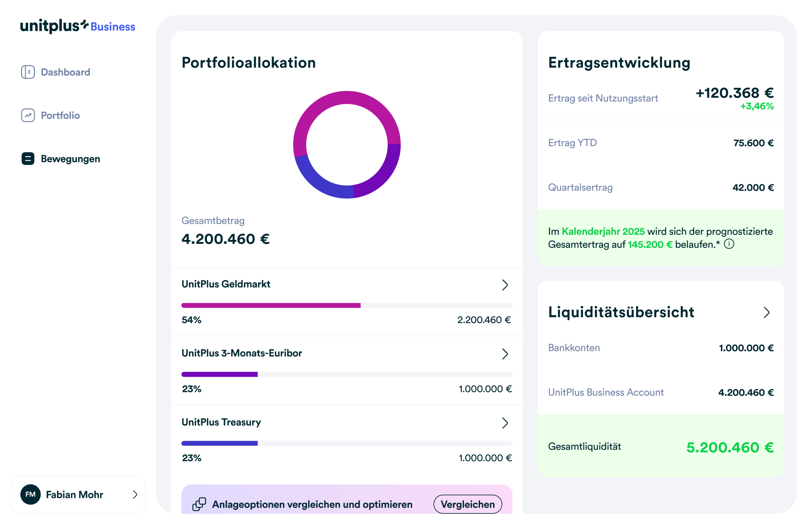Click the Gesamtliquidität label
The width and height of the screenshot is (812, 529).
point(584,447)
